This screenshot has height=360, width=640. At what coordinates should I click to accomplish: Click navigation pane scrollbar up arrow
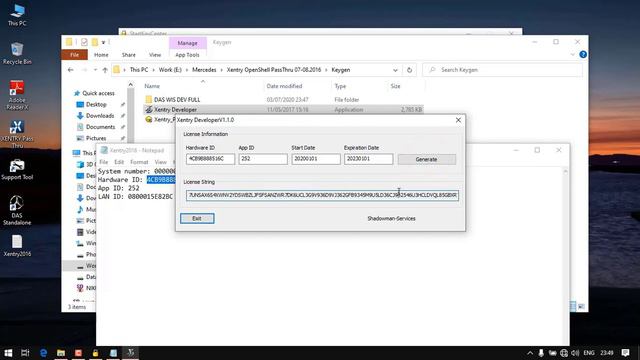tap(131, 84)
